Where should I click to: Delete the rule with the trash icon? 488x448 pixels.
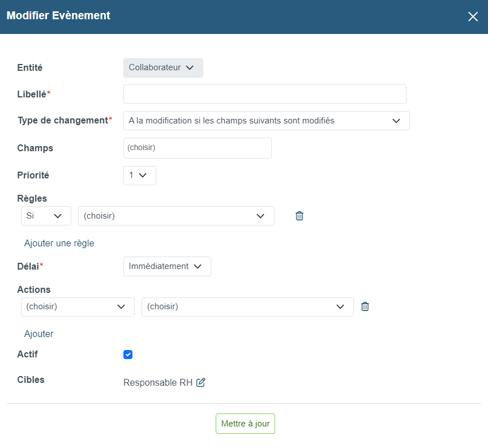(x=299, y=216)
